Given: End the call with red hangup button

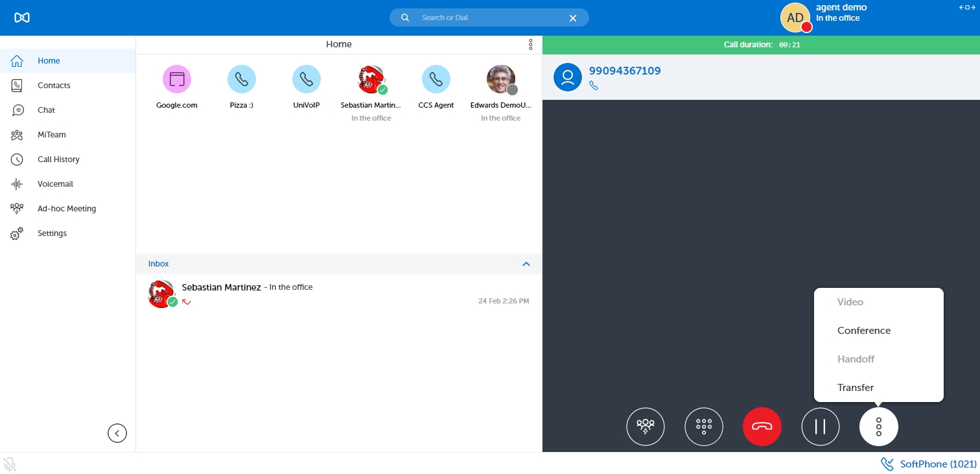Looking at the screenshot, I should point(762,427).
